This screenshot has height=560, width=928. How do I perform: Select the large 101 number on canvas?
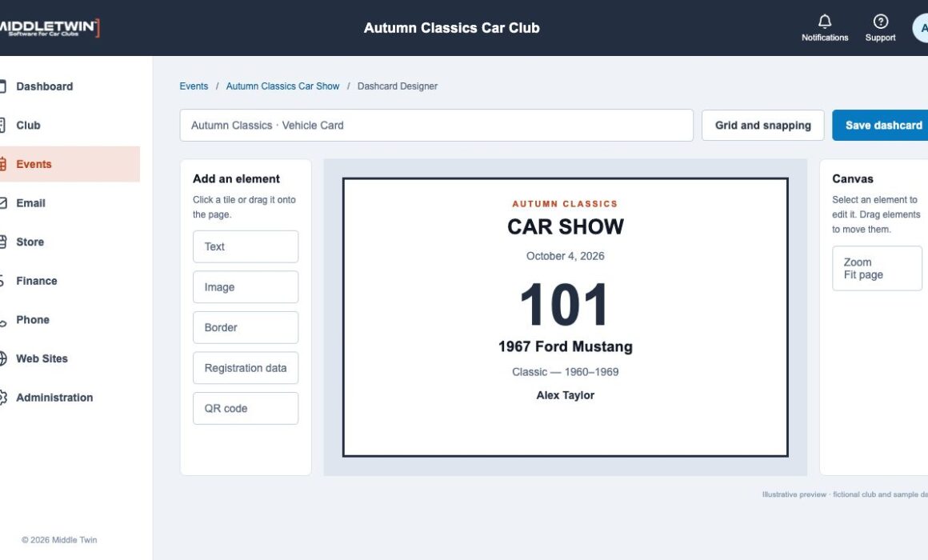pos(564,304)
